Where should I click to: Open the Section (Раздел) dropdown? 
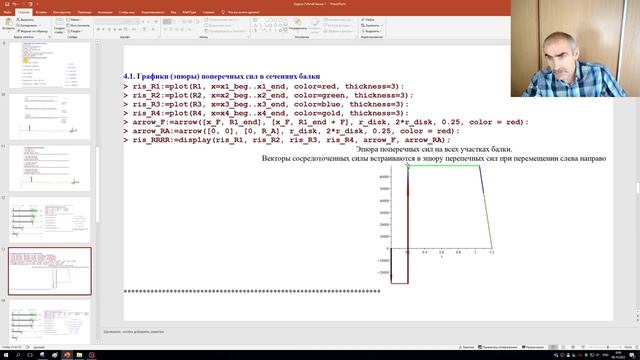[75, 31]
